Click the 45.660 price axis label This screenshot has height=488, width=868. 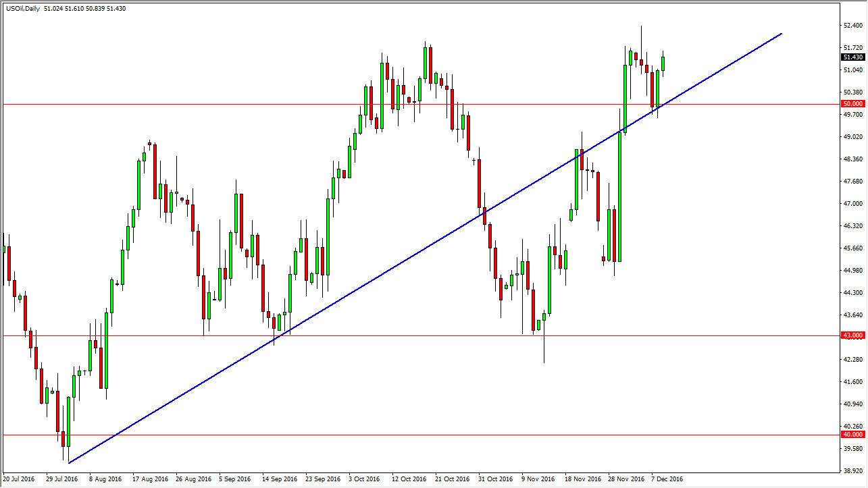(x=853, y=248)
